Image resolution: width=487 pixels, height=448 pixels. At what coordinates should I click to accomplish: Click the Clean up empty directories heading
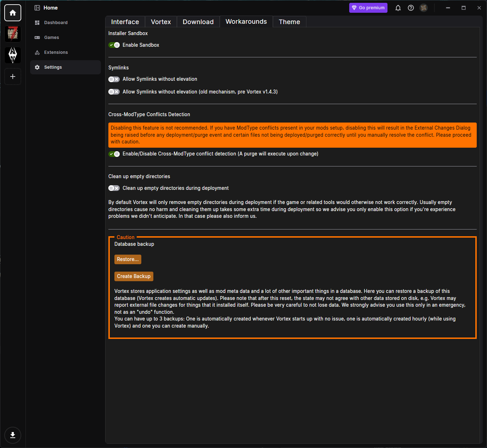coord(139,176)
